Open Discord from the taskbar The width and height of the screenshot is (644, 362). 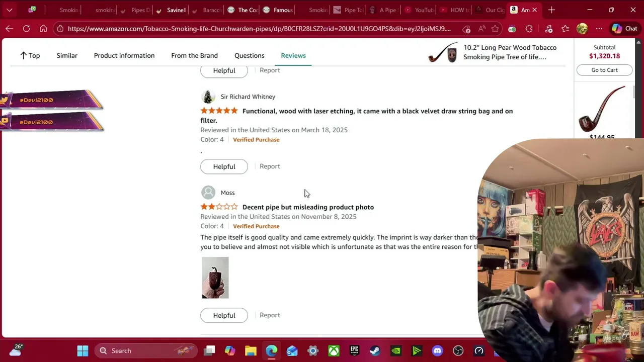(x=437, y=350)
